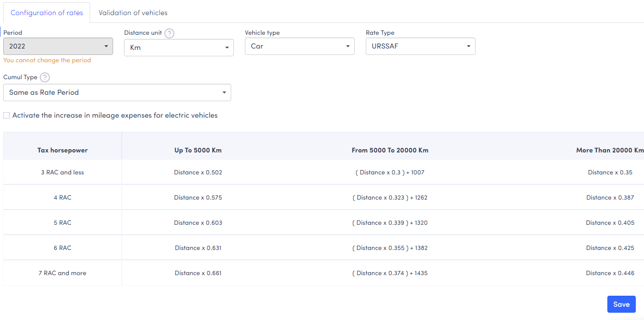Click the Tax horsepower column header
Screen dimensions: 644x320
(x=63, y=150)
